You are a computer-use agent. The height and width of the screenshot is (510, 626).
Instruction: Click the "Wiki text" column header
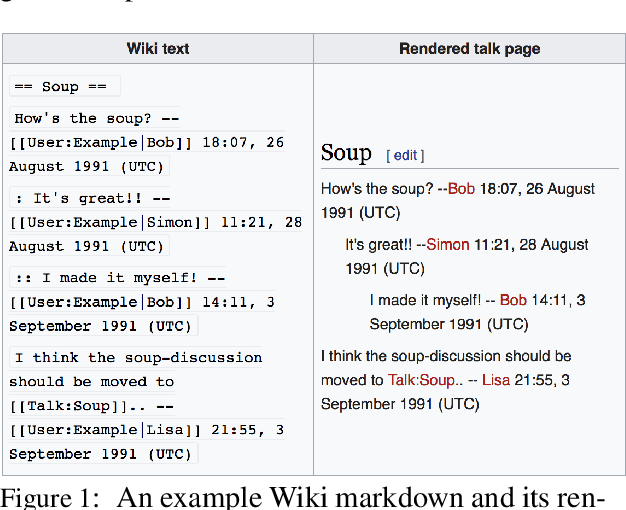tap(158, 48)
